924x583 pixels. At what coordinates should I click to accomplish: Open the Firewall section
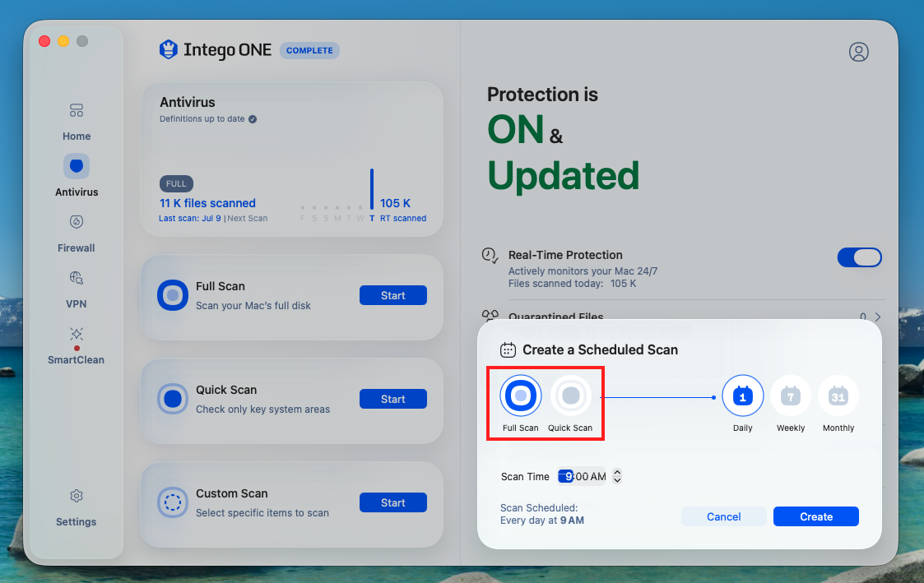[76, 234]
